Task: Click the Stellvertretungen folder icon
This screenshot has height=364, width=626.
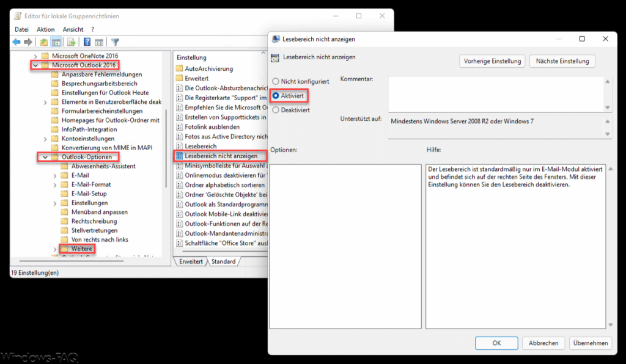Action: 64,230
